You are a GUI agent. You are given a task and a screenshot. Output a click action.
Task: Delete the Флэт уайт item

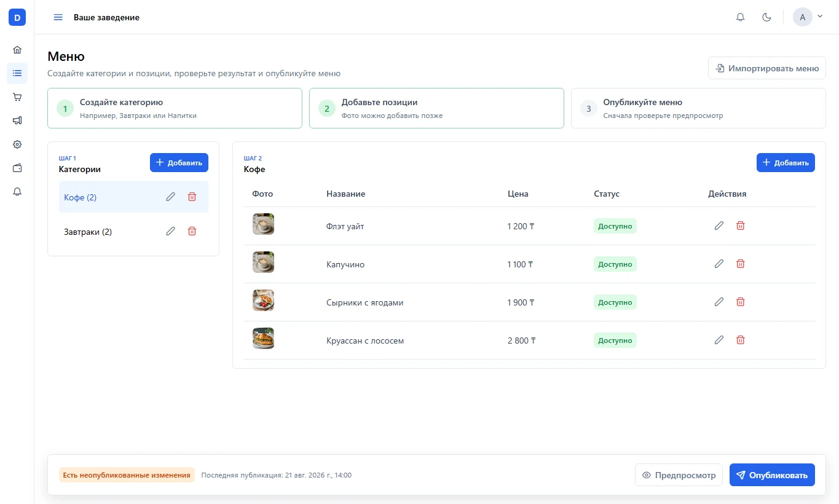(x=741, y=226)
